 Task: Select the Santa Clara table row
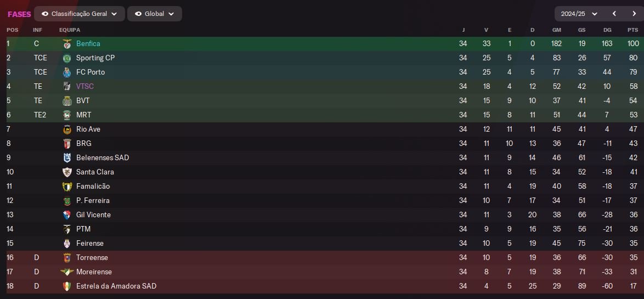point(322,172)
